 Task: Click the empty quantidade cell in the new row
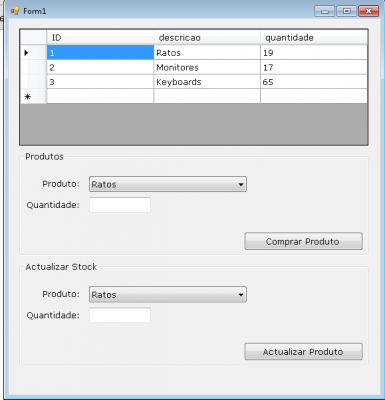pyautogui.click(x=314, y=96)
